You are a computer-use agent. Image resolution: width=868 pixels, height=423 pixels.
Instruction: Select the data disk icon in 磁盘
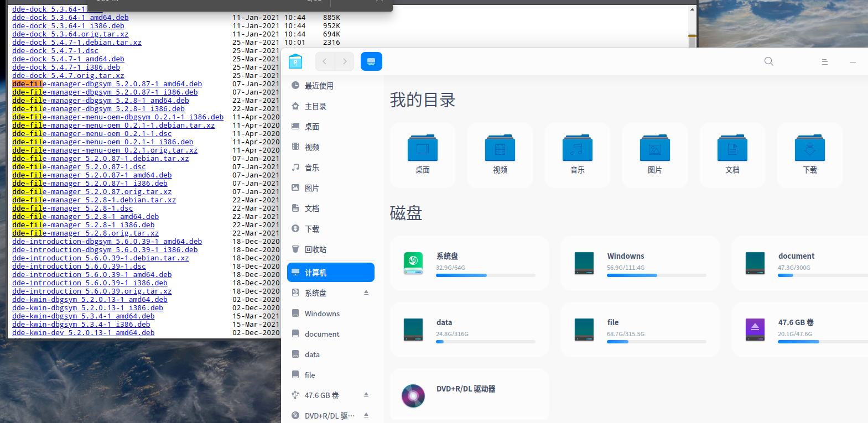(413, 330)
